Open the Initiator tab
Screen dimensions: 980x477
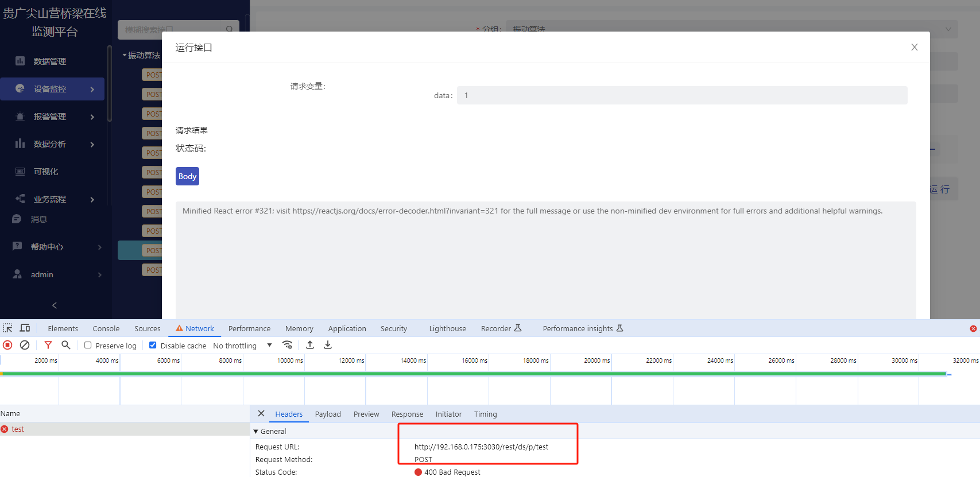(448, 414)
